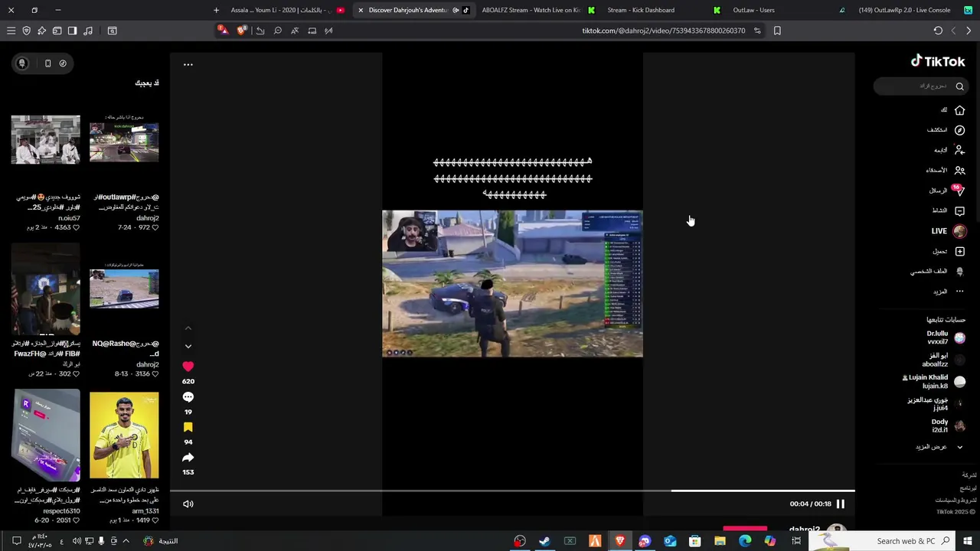Open the yellow jersey footballer thumbnail
The image size is (980, 551).
pos(124,435)
